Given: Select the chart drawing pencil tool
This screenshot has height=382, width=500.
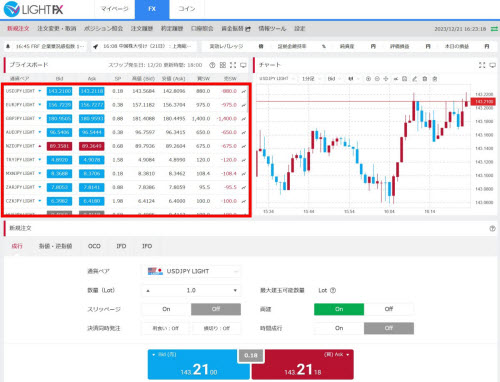Looking at the screenshot, I should click(x=415, y=79).
